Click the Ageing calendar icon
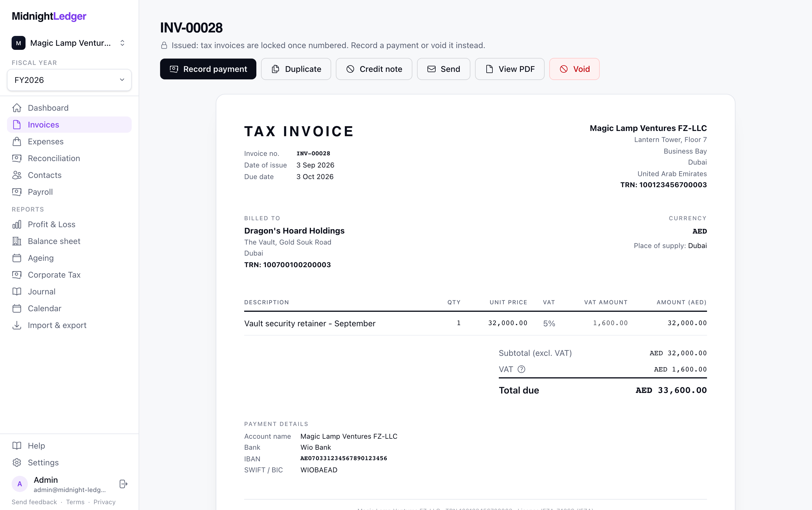The width and height of the screenshot is (812, 510). click(x=17, y=258)
